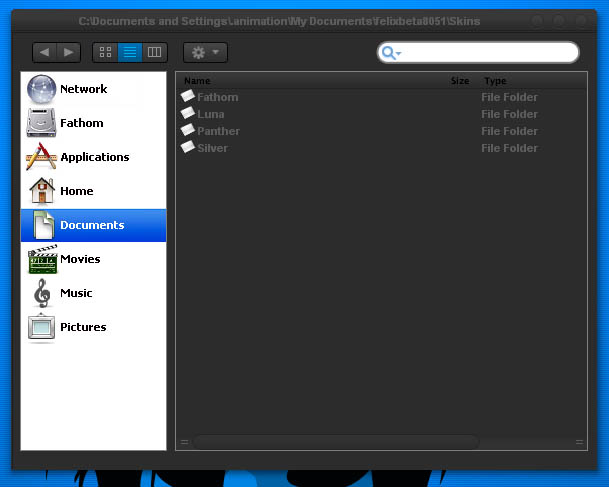
Task: Select Network globe icon in sidebar
Action: [42, 89]
